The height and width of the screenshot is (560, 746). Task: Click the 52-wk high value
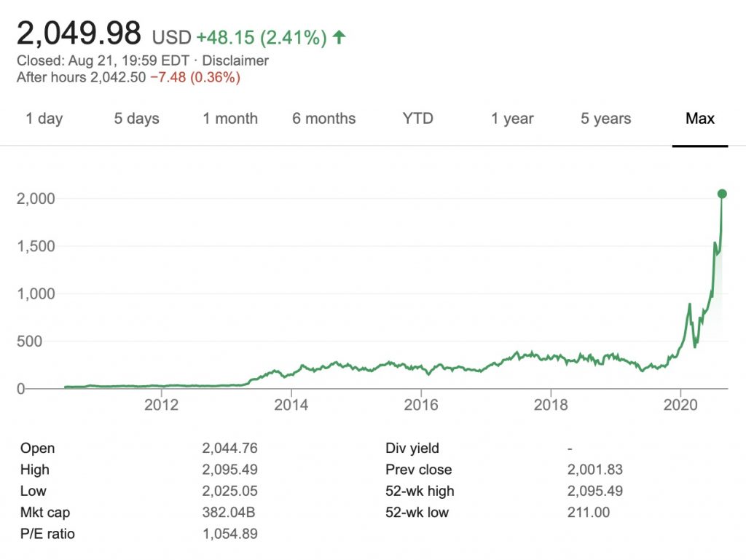click(x=595, y=492)
